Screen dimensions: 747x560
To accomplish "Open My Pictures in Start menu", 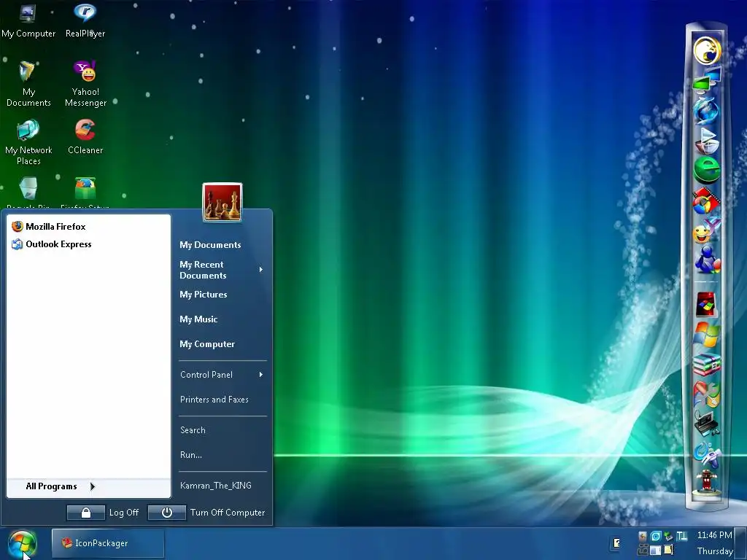I will [x=204, y=295].
